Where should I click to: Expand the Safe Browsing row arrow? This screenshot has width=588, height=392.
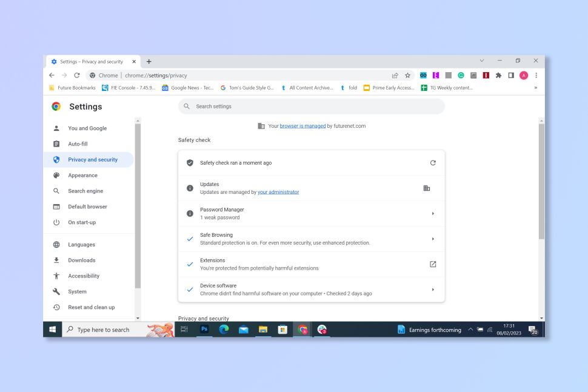click(x=433, y=239)
